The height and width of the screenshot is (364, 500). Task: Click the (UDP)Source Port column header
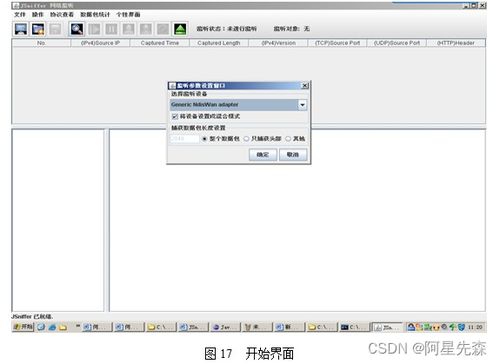pos(397,43)
